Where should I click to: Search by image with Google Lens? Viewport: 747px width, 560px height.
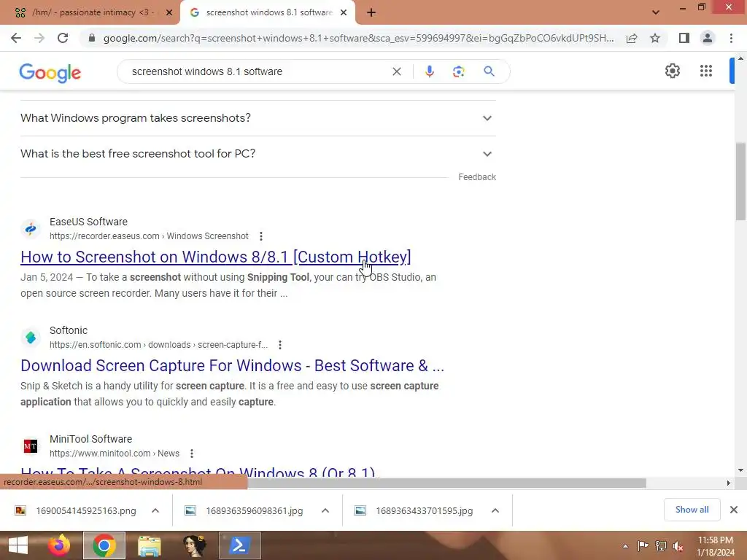click(x=458, y=71)
